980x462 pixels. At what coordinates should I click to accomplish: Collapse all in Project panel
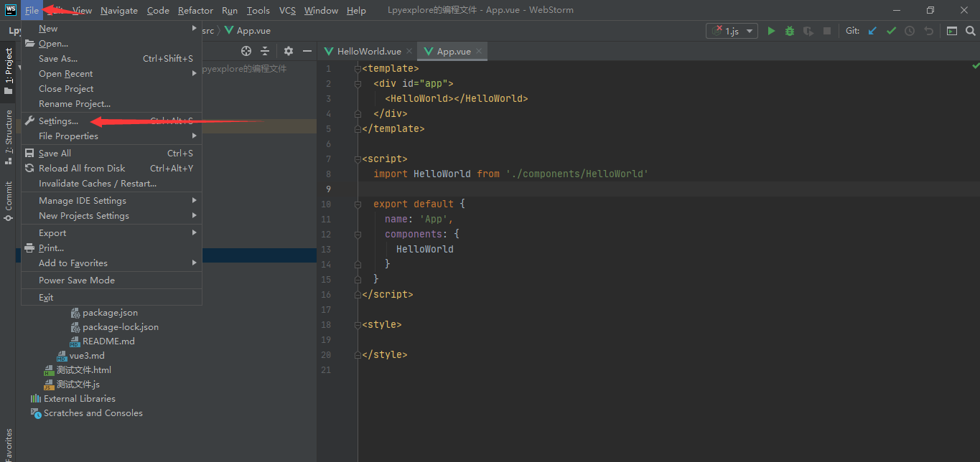click(265, 51)
